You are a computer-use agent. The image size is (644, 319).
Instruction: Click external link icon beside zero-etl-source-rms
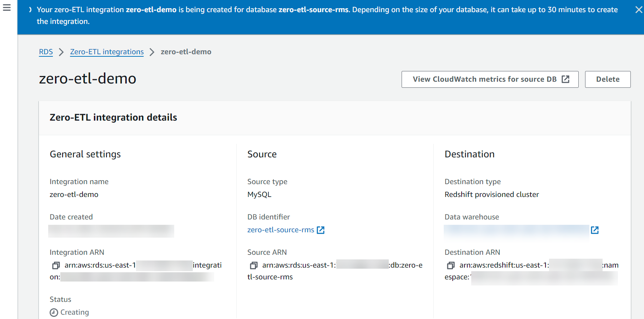pyautogui.click(x=321, y=230)
